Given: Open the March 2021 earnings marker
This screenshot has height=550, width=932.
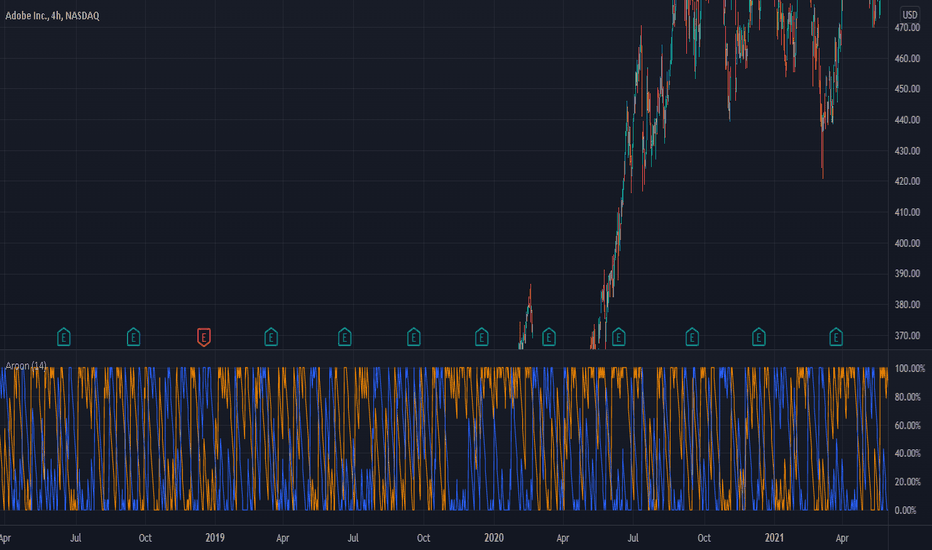Looking at the screenshot, I should [836, 337].
